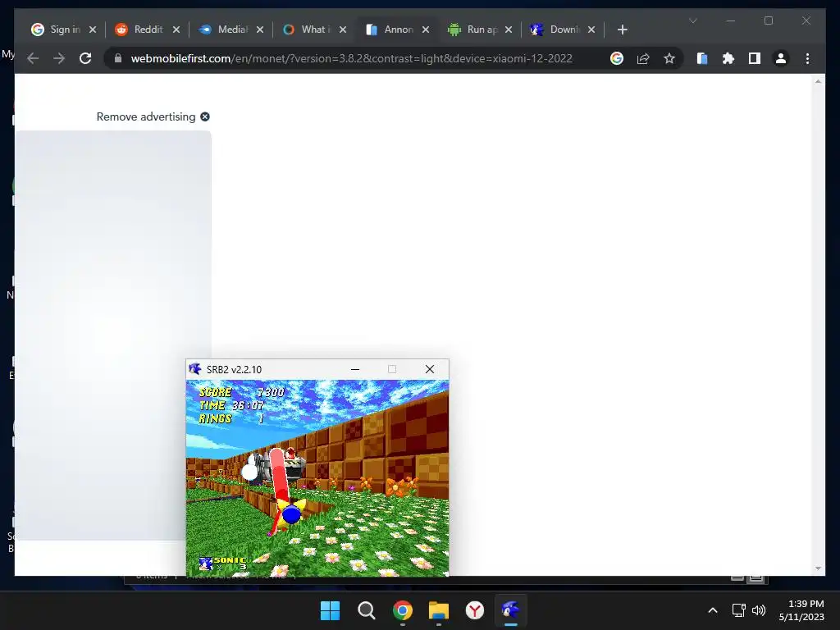Go forward in browser history
Image resolution: width=840 pixels, height=630 pixels.
coord(59,58)
